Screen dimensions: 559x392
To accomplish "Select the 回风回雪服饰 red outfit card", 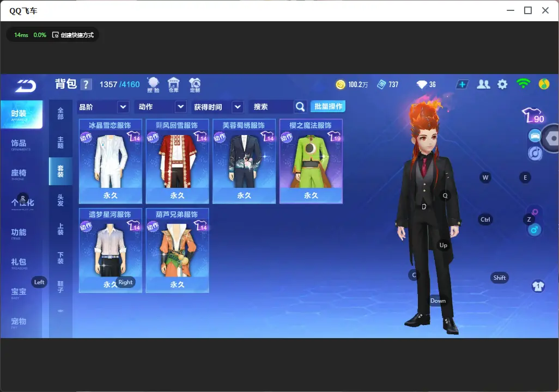I will pyautogui.click(x=177, y=161).
